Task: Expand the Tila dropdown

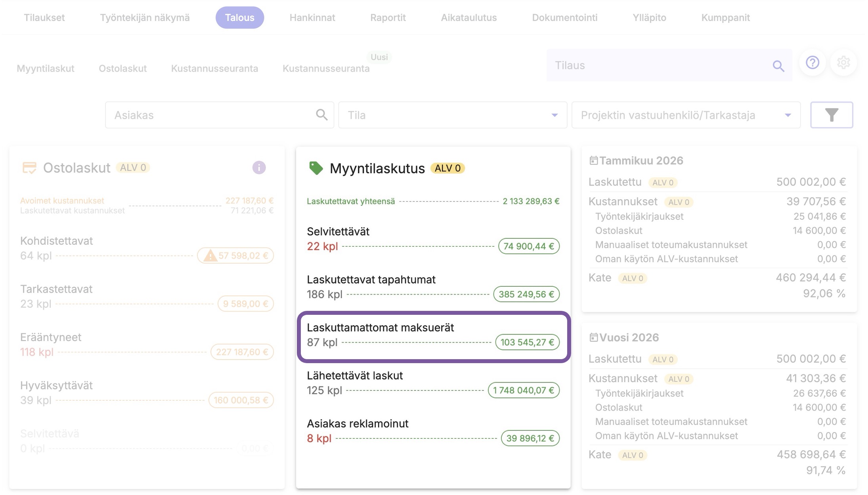Action: [x=554, y=115]
